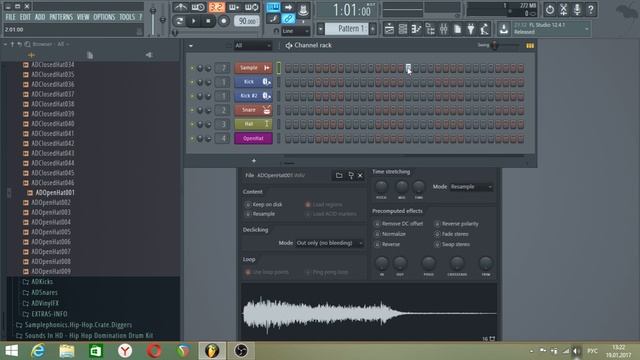The height and width of the screenshot is (360, 640).
Task: Click the Snare channel drum icon
Action: pyautogui.click(x=267, y=110)
